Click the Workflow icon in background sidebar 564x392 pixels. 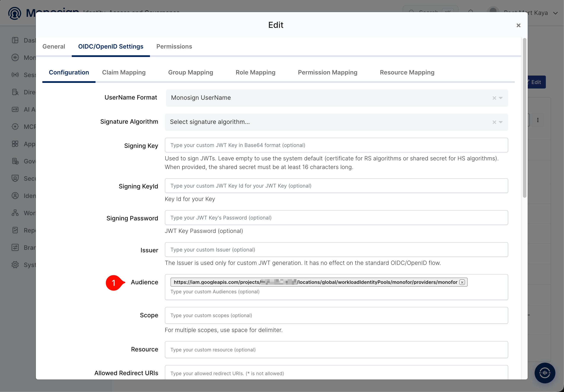[15, 213]
